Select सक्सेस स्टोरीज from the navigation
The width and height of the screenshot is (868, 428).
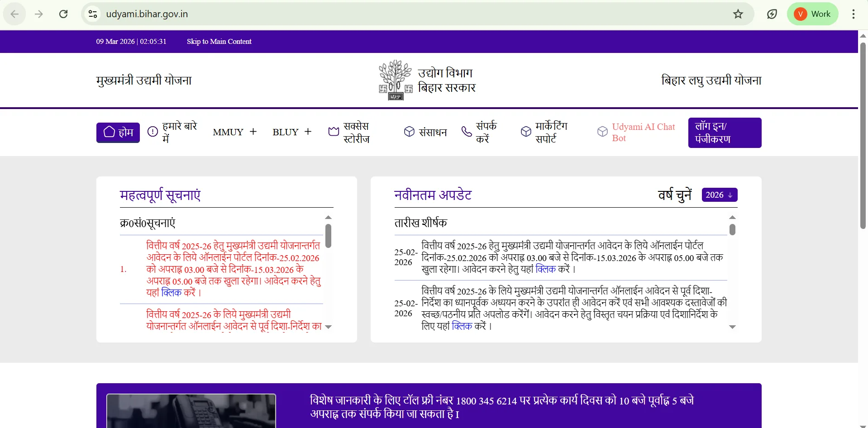357,132
